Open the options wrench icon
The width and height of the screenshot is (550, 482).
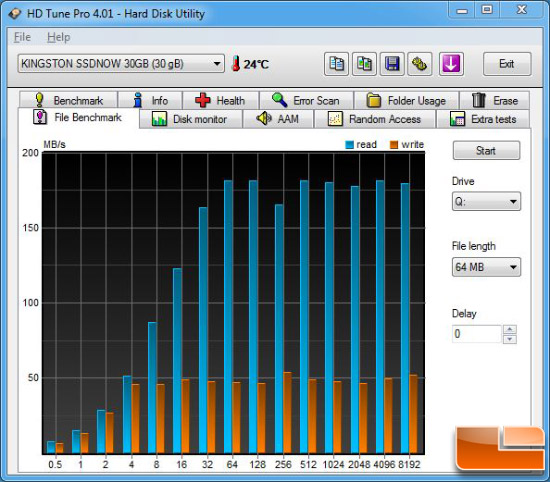point(420,64)
